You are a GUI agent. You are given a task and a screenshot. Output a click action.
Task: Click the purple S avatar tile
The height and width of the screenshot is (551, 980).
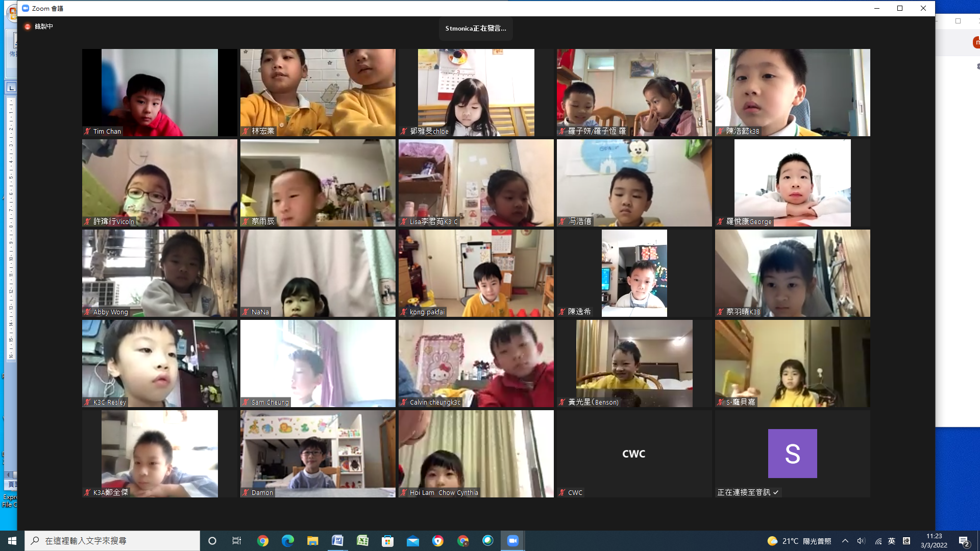click(793, 454)
